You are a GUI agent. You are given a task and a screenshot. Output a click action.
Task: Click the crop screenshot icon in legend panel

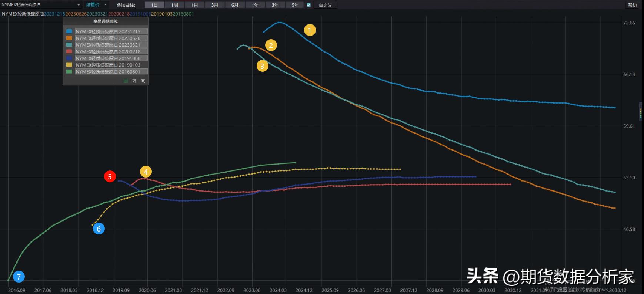point(134,81)
